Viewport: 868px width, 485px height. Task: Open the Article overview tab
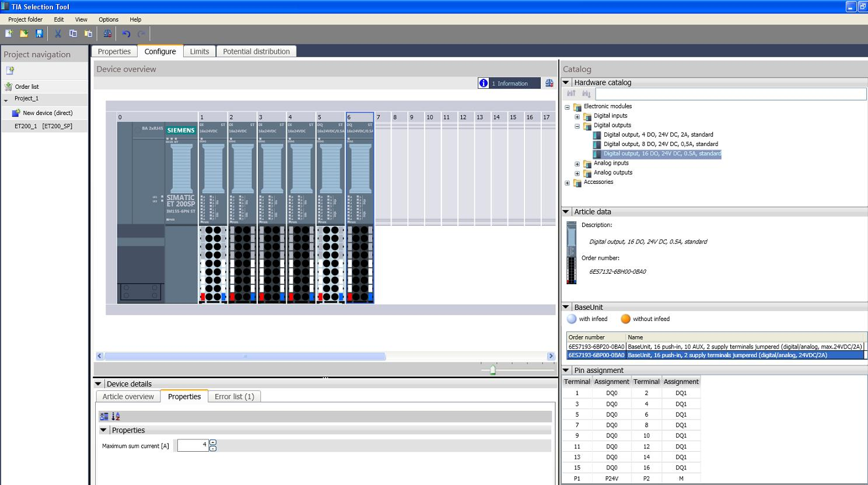(128, 396)
